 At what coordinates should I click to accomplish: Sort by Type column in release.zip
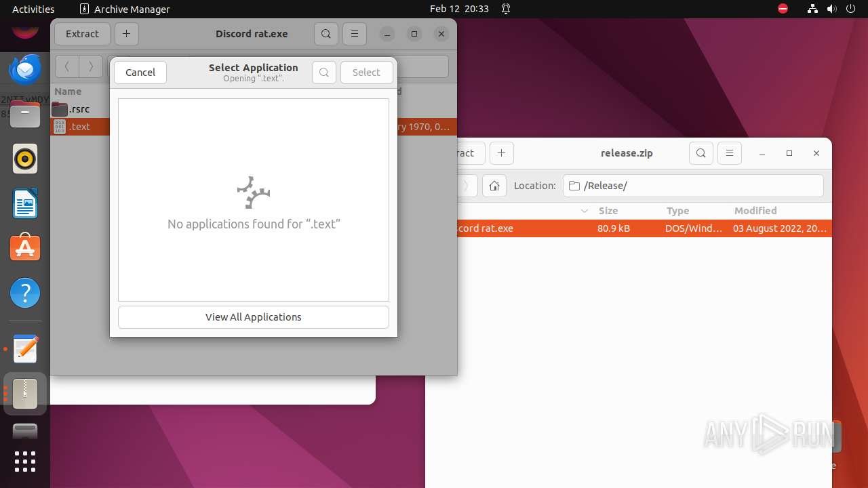pyautogui.click(x=677, y=211)
